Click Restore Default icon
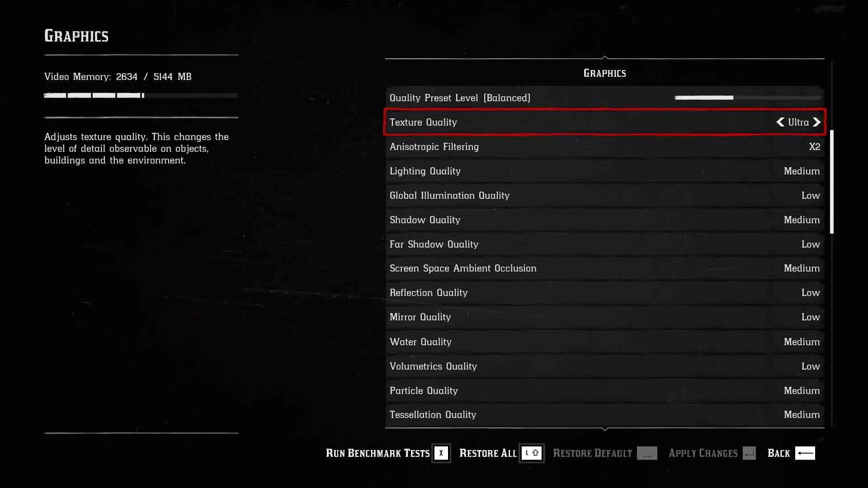 pos(647,453)
